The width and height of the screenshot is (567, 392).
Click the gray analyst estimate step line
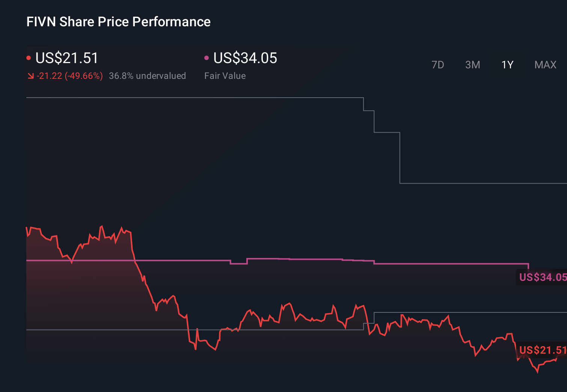point(188,97)
